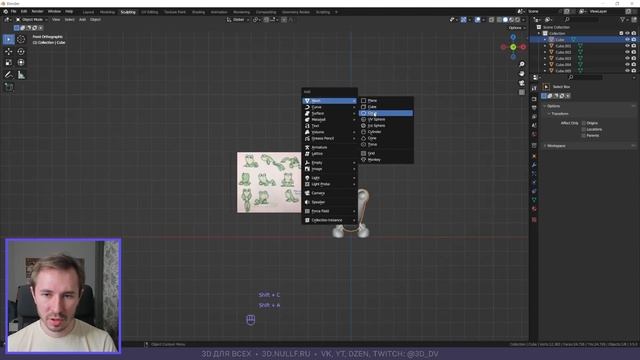
Task: Click the pan view hand icon
Action: coord(522,73)
